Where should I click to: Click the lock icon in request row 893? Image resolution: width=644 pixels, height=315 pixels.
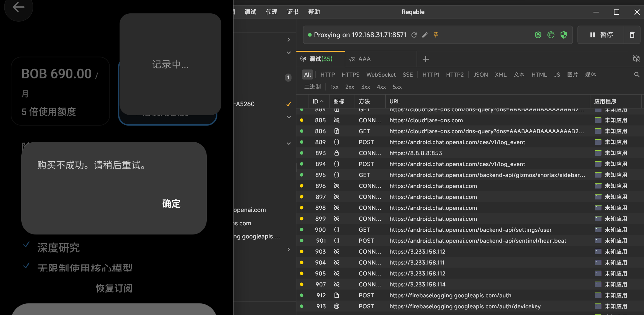(336, 153)
